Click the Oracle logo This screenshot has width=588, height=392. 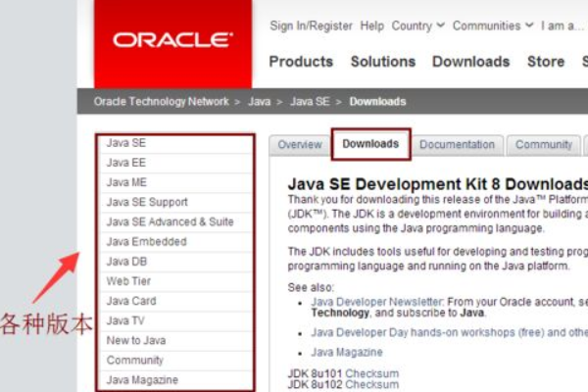click(x=172, y=41)
